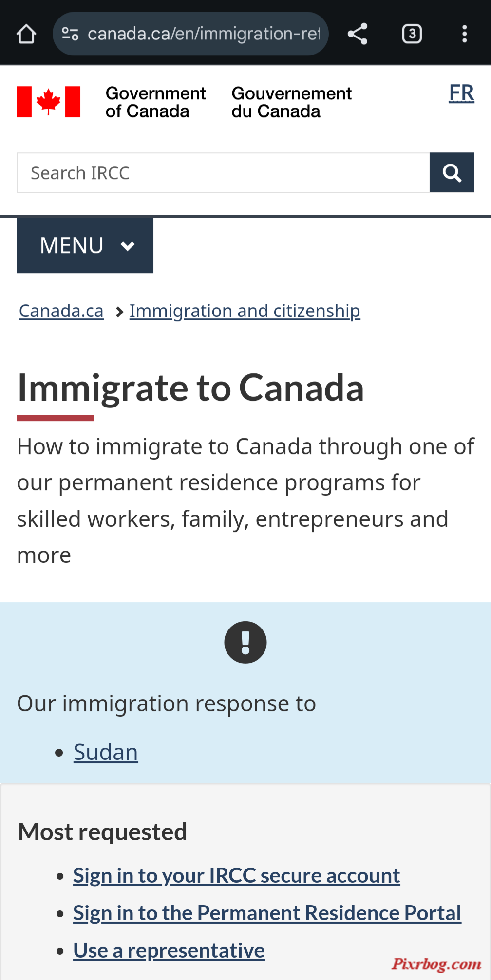Open the Canada.ca breadcrumb link
This screenshot has height=980, width=491.
(x=61, y=311)
